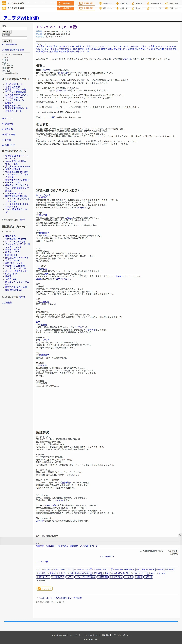Open 項目コピー in the page menu

pos(51,546)
